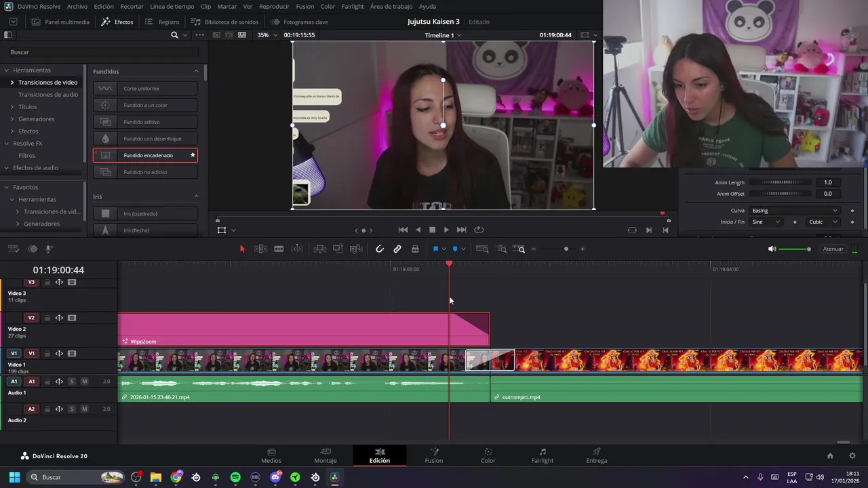
Task: Zoom out timeline with minus button
Action: pos(534,249)
